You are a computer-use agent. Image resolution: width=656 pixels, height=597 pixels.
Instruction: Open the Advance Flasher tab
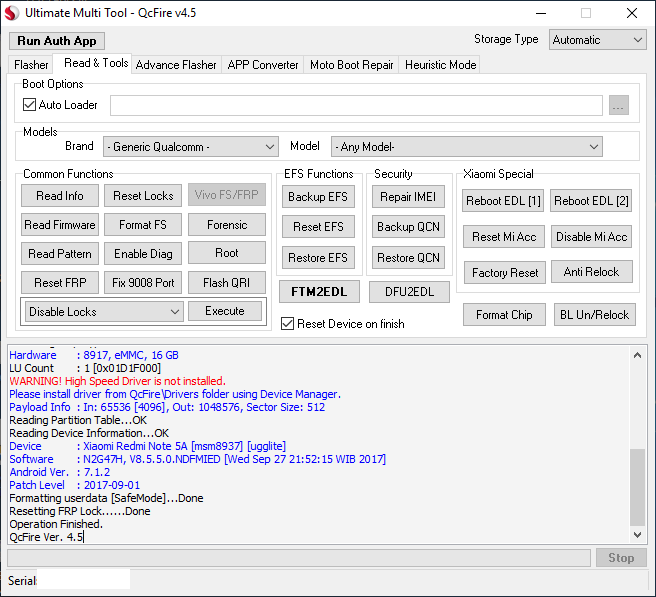(176, 65)
